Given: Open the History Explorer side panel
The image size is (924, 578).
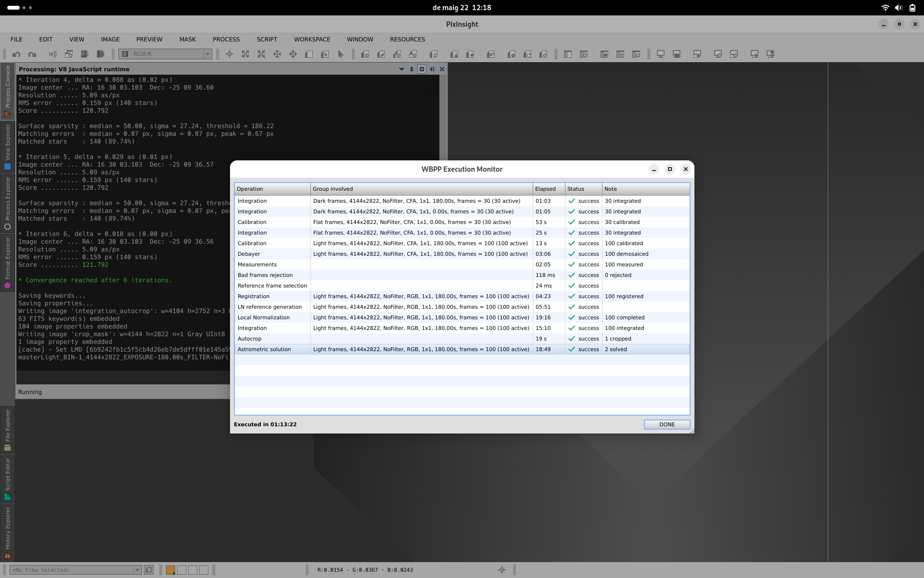Looking at the screenshot, I should click(7, 533).
